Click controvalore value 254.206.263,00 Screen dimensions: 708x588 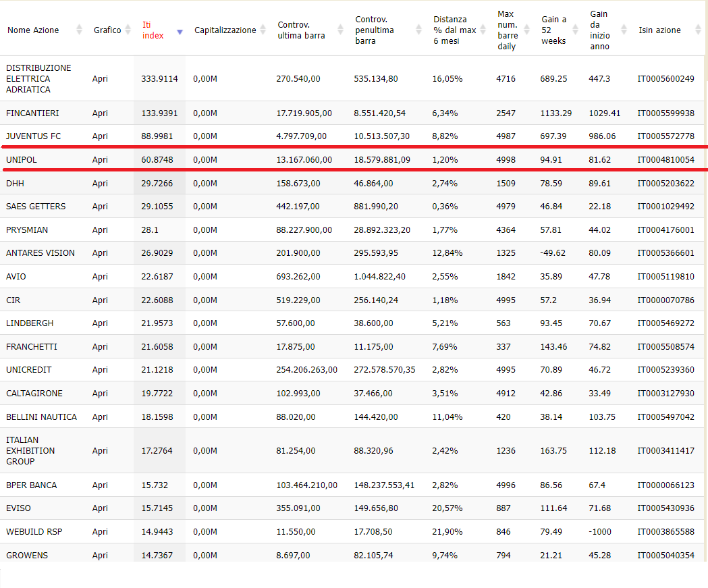tap(306, 369)
